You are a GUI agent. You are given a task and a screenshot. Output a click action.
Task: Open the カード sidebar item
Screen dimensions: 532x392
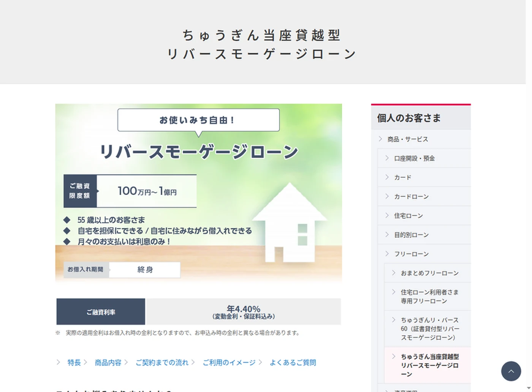[424, 177]
